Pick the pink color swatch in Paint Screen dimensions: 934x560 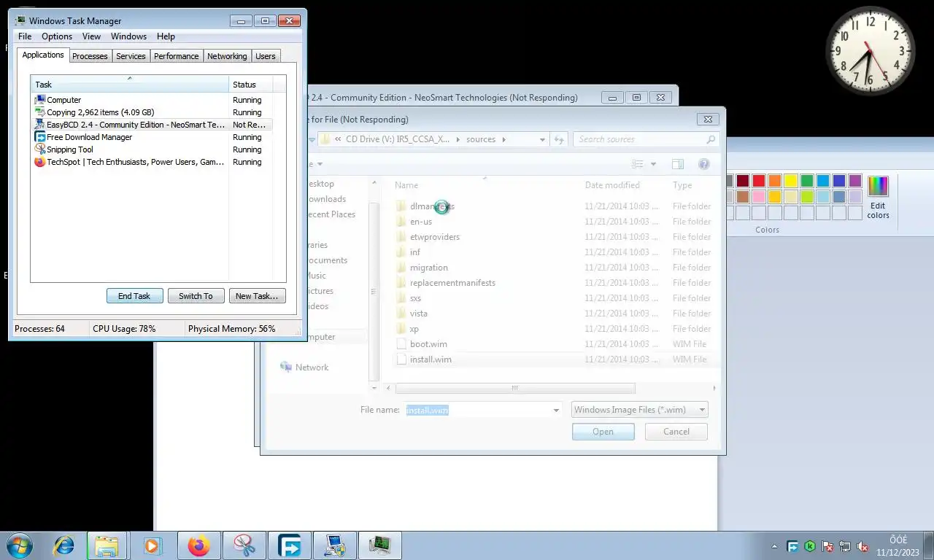(x=759, y=197)
